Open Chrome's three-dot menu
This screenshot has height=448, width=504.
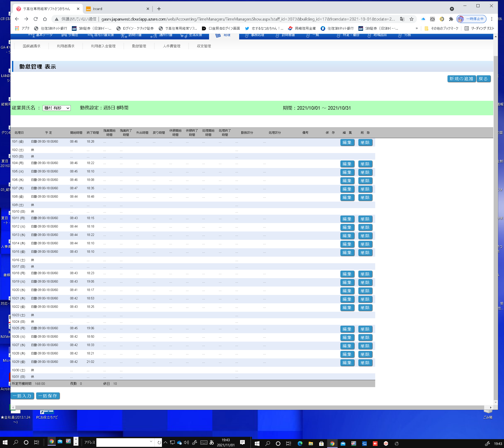click(x=491, y=19)
